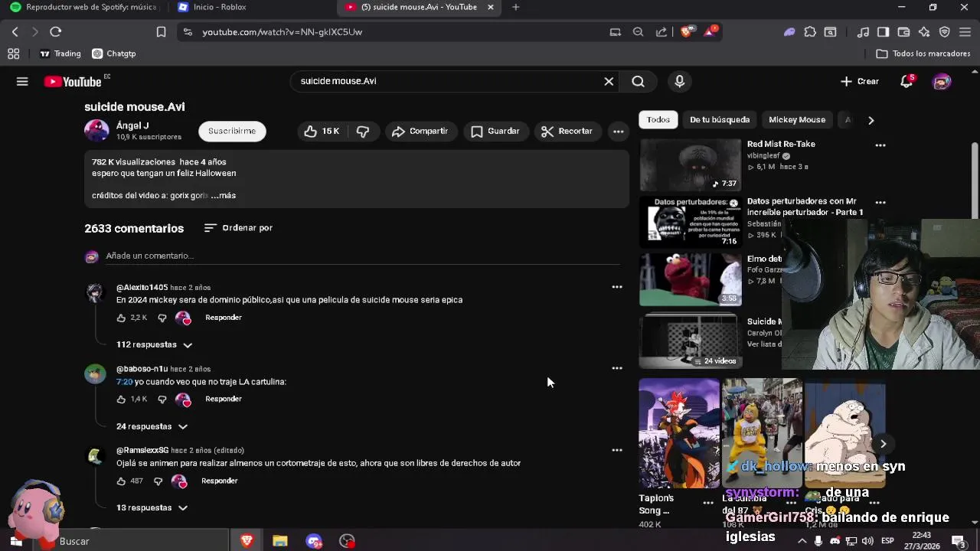Like the @Alexito1405 comment

pyautogui.click(x=121, y=318)
